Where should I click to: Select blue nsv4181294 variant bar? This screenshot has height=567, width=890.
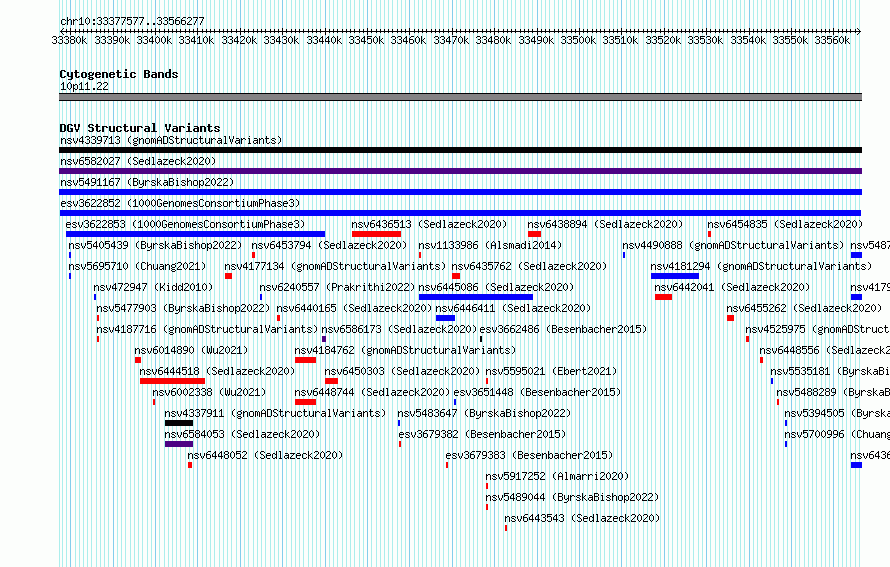point(675,276)
